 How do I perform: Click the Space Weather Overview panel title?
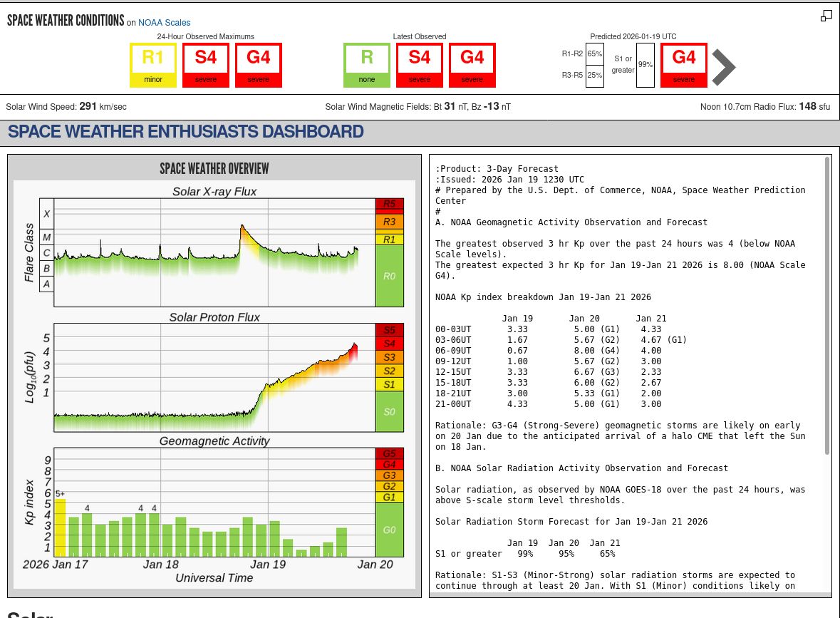click(x=214, y=168)
